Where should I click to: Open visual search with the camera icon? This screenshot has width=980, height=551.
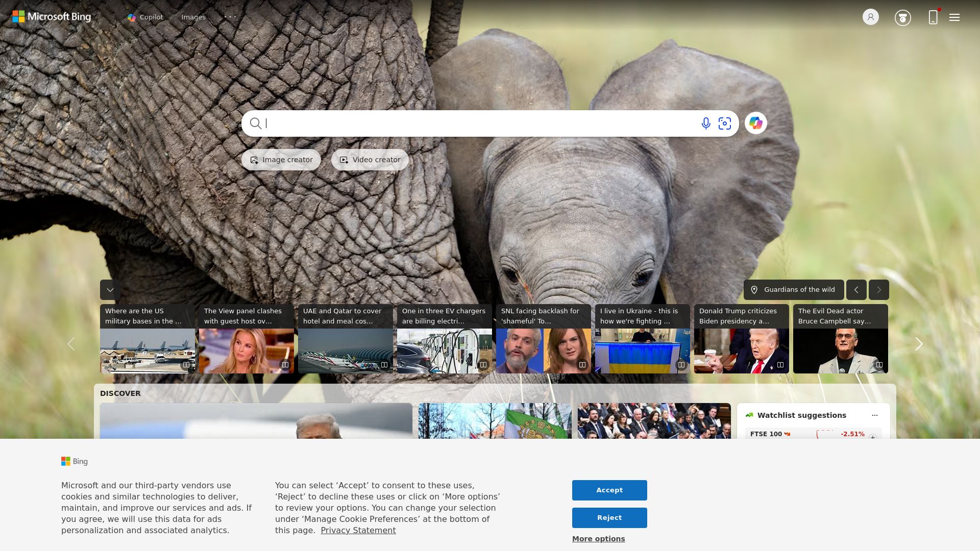point(725,123)
